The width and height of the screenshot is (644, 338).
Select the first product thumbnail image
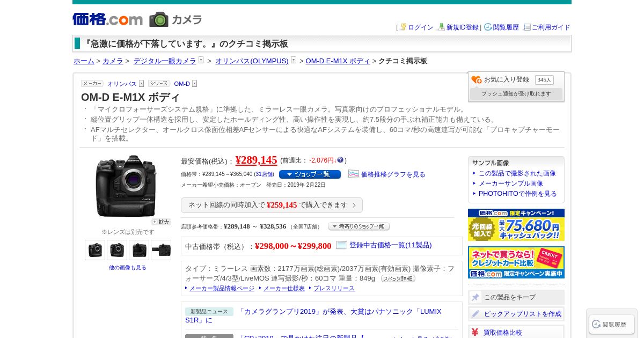(x=95, y=250)
